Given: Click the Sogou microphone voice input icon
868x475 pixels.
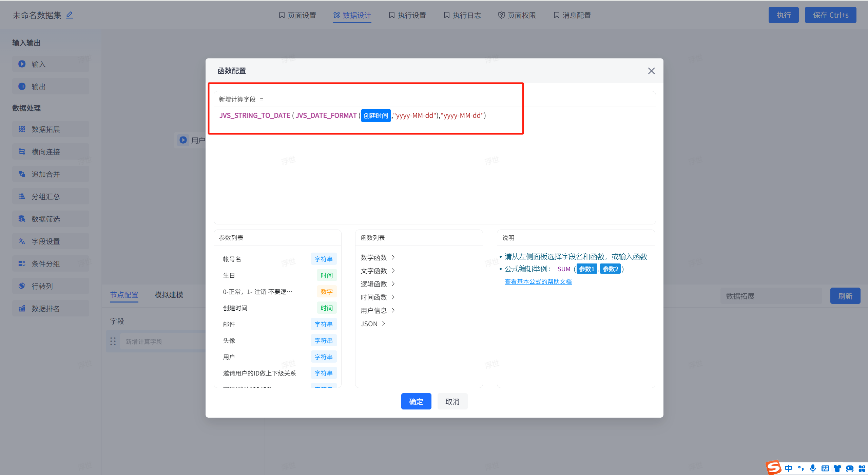Looking at the screenshot, I should 813,468.
